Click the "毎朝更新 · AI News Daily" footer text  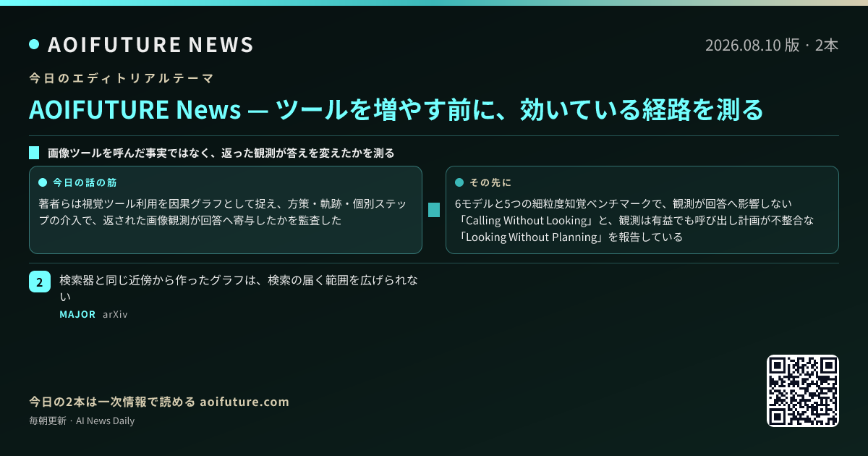click(x=82, y=421)
